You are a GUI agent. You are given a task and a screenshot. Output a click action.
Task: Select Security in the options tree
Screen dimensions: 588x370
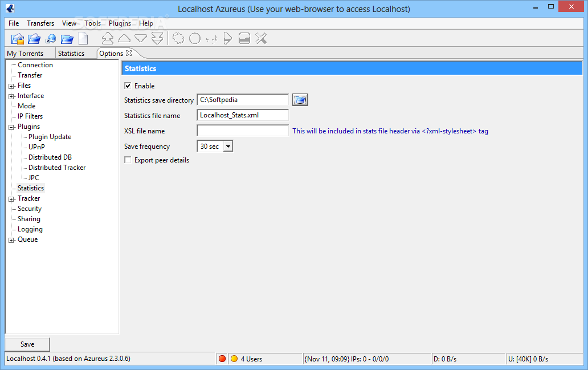click(30, 209)
